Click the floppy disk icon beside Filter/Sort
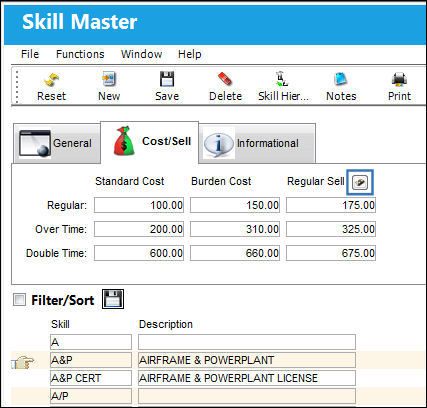Screen dimensions: 427x408 click(113, 299)
